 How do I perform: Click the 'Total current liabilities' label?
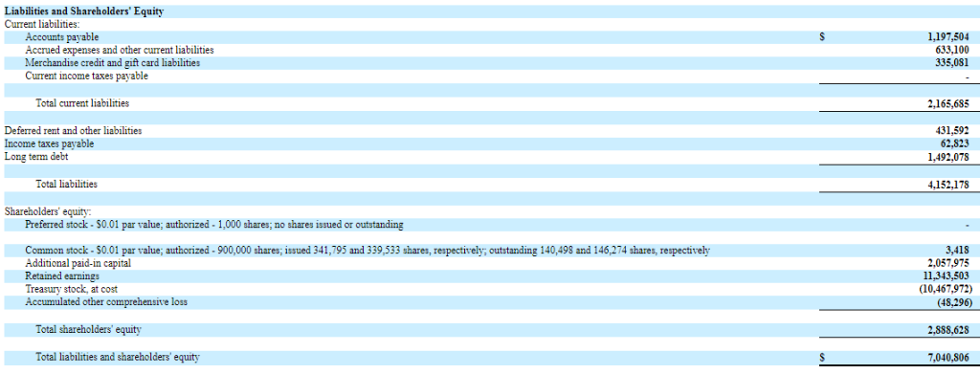tap(82, 103)
